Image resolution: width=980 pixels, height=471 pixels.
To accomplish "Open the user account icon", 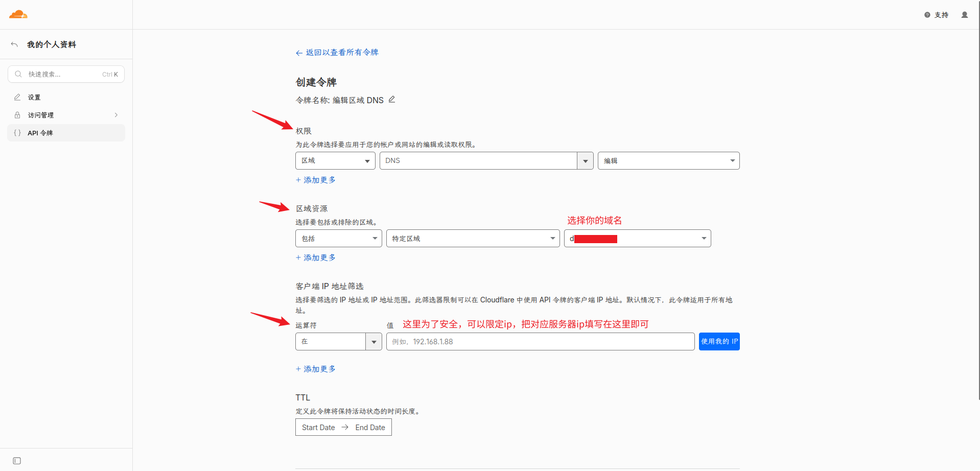I will click(965, 15).
